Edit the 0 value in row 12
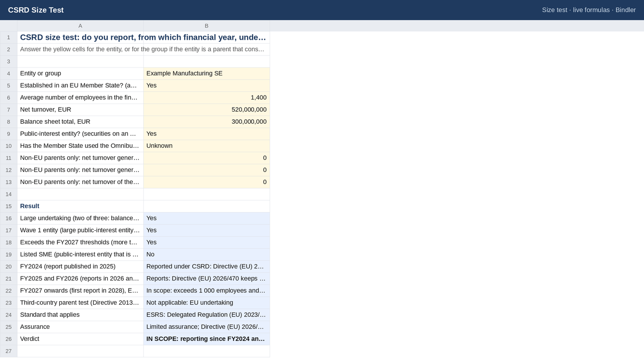The image size is (644, 362). coord(207,170)
